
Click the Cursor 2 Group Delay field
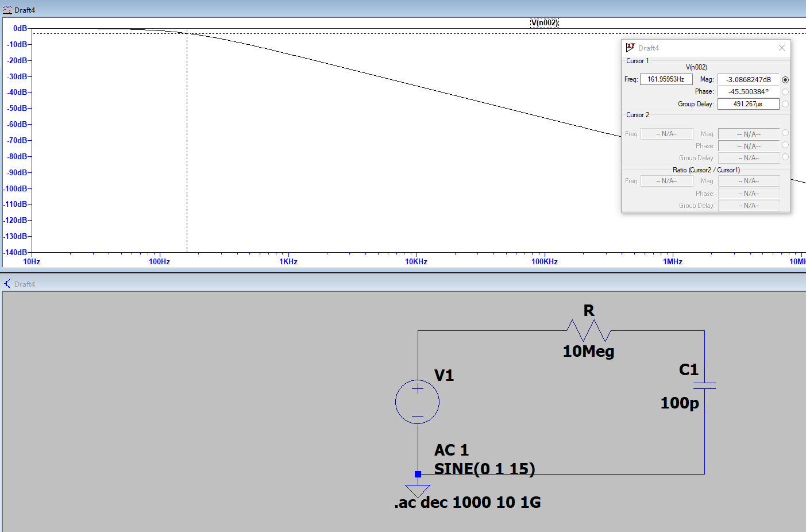749,158
